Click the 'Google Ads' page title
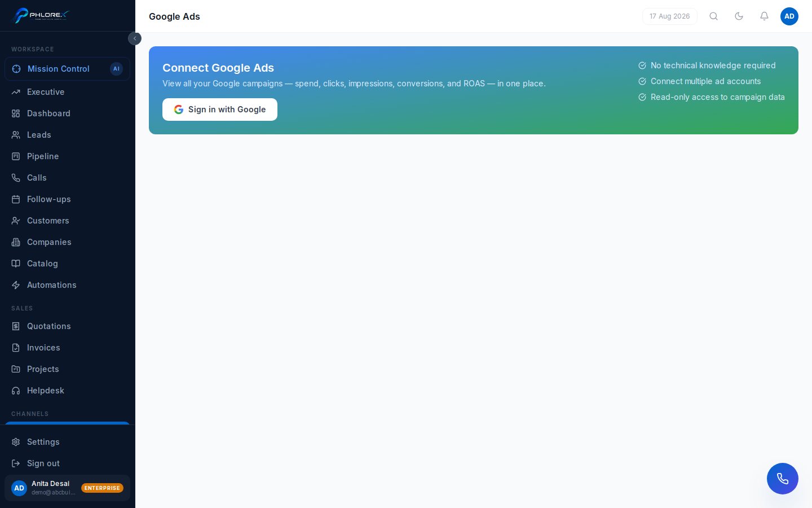812x508 pixels. [x=174, y=16]
